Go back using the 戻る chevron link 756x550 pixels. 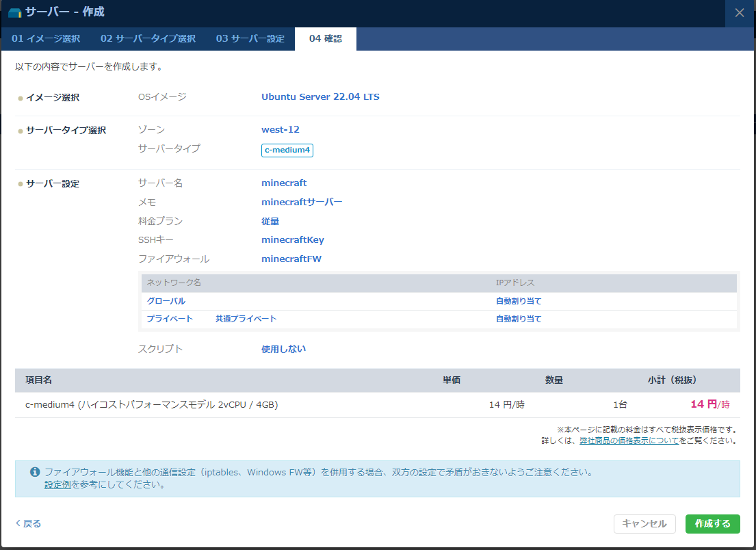(x=28, y=523)
